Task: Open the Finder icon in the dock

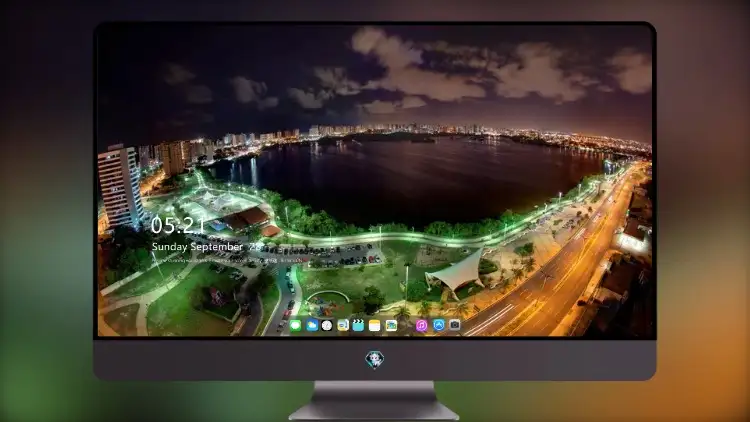Action: [x=342, y=326]
